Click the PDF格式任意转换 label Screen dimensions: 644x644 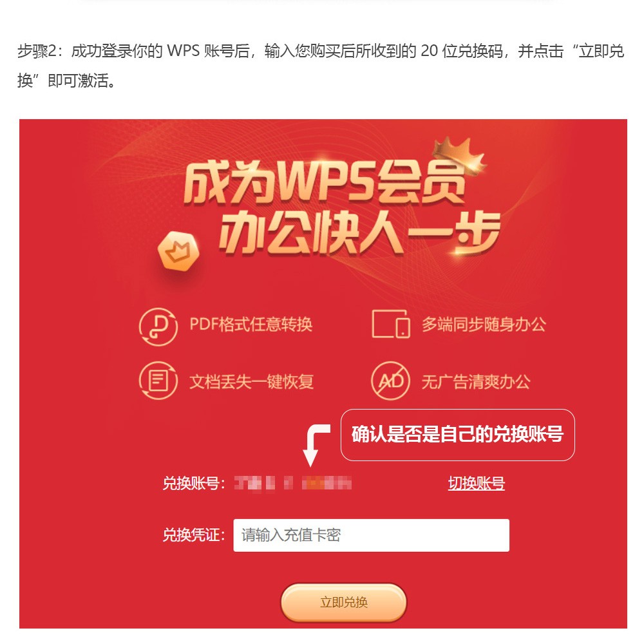tap(251, 325)
